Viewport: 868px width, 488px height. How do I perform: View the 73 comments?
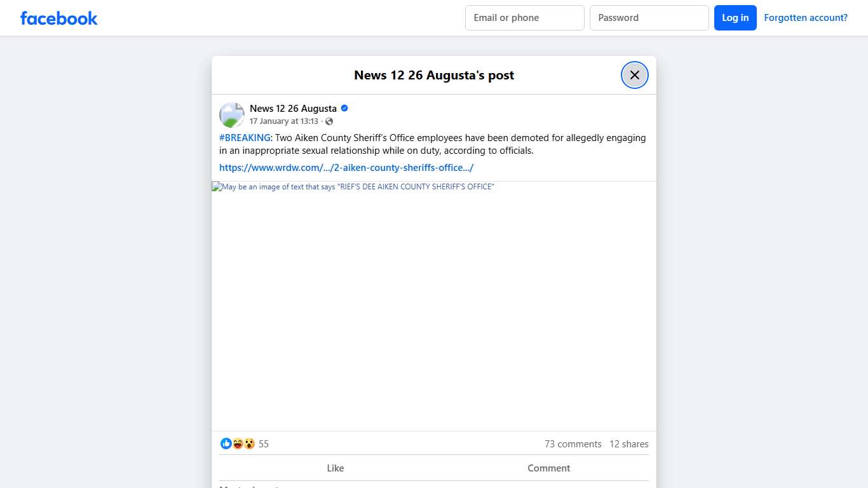pos(573,444)
